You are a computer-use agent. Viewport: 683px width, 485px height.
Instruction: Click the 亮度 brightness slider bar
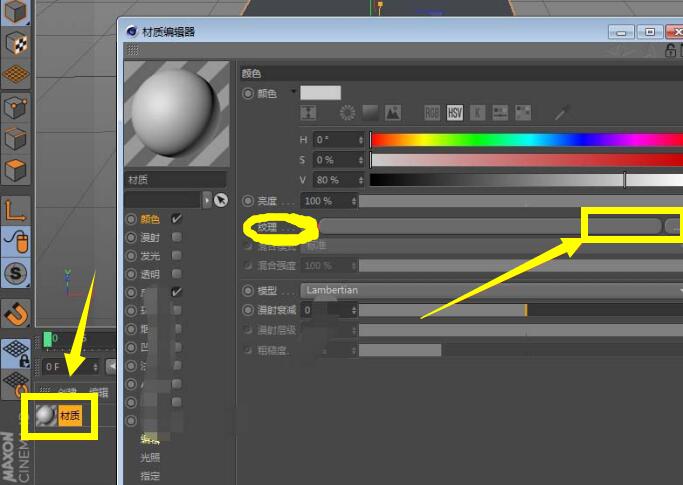pos(521,201)
